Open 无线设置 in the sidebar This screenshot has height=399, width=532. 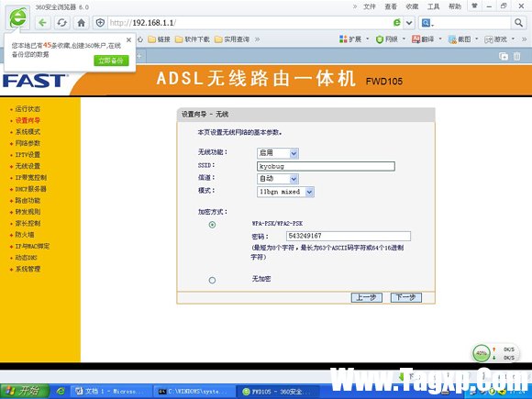pyautogui.click(x=28, y=166)
